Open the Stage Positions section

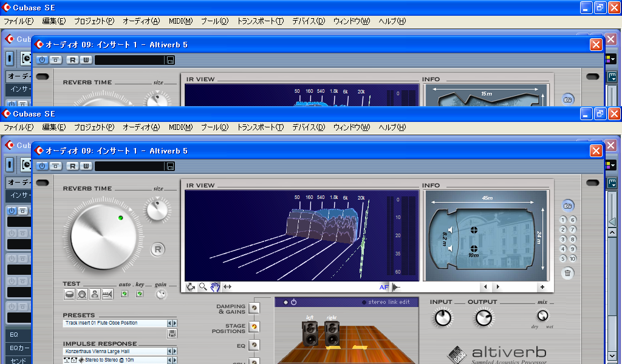(254, 327)
